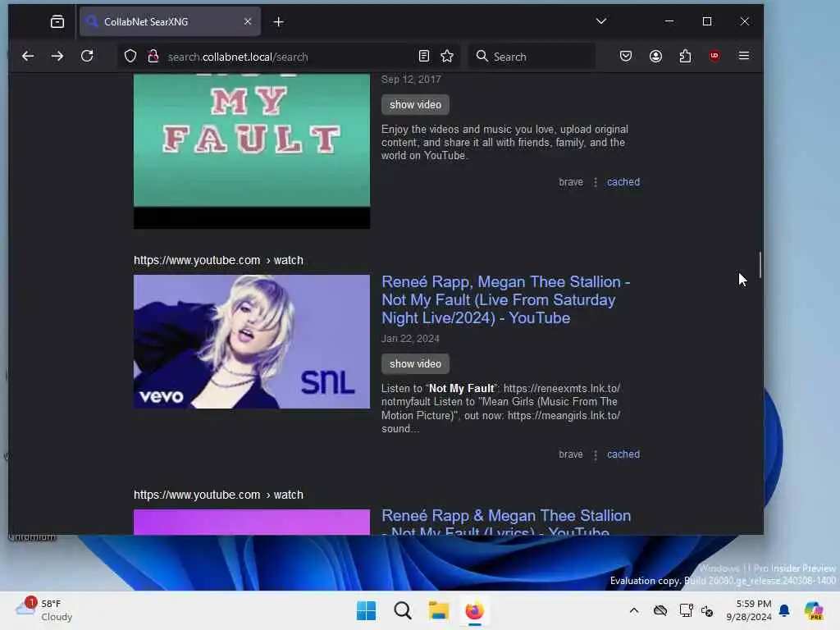Reload the current page
The image size is (840, 630).
click(x=87, y=57)
